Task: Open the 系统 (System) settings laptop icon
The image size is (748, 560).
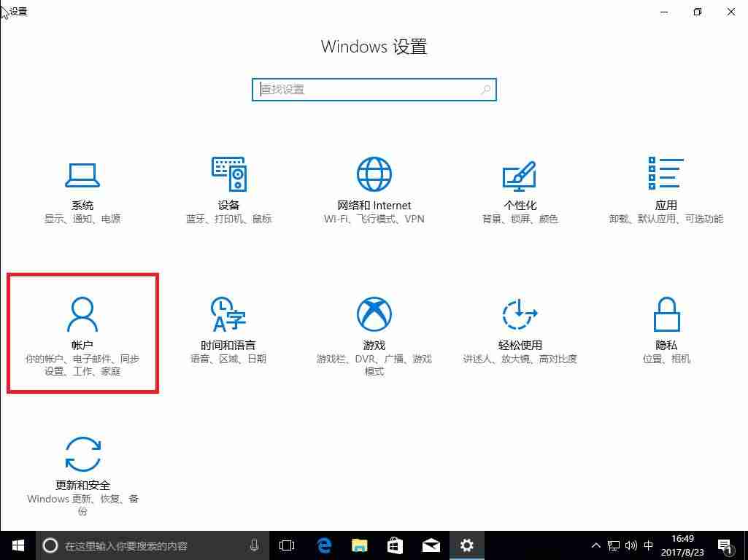Action: (82, 175)
